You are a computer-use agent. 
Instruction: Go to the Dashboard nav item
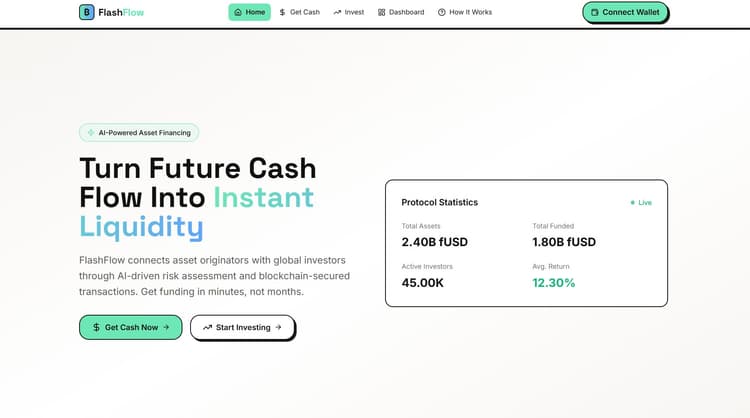click(406, 12)
